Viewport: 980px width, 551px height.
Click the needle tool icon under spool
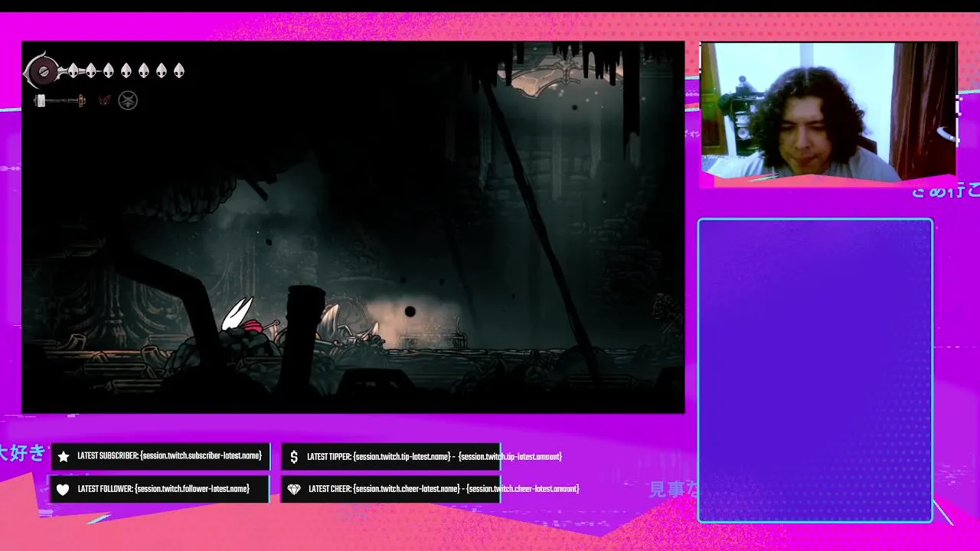59,100
